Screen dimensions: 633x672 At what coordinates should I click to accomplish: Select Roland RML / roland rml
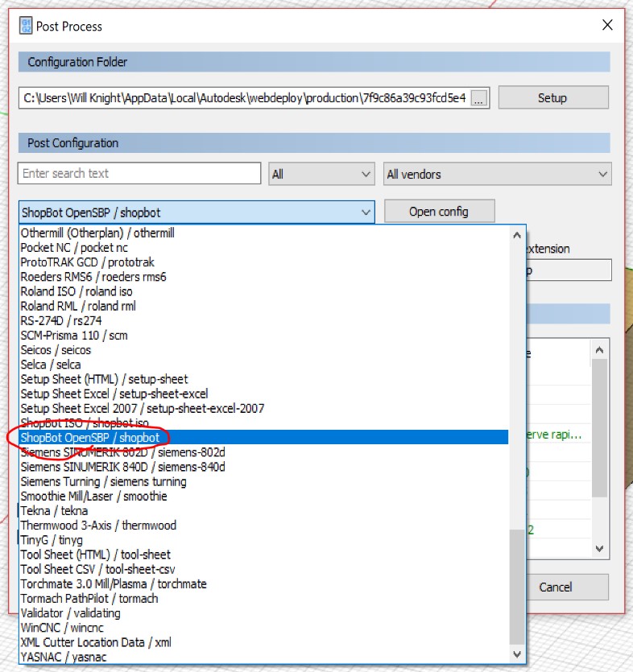pos(264,306)
